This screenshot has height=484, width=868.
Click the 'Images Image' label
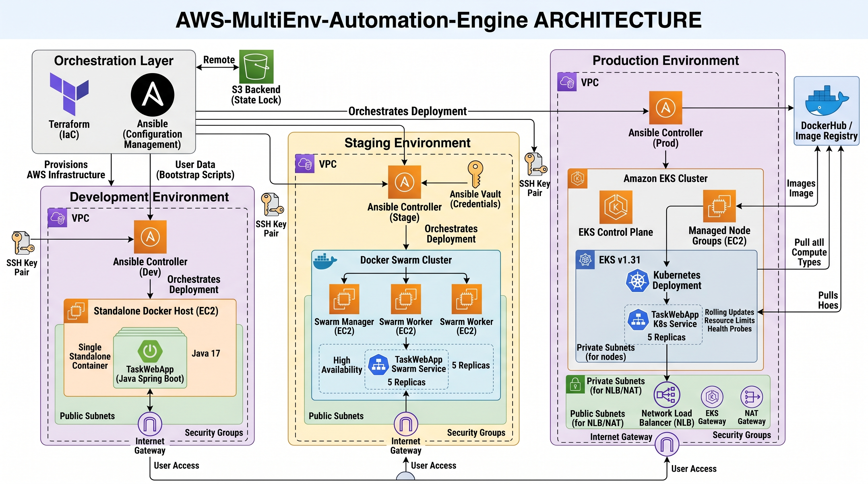point(801,188)
